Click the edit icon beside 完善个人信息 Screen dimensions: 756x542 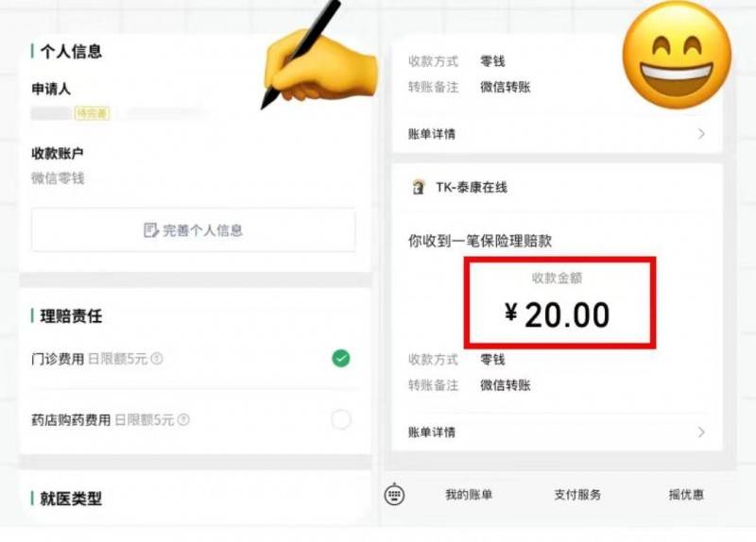150,230
